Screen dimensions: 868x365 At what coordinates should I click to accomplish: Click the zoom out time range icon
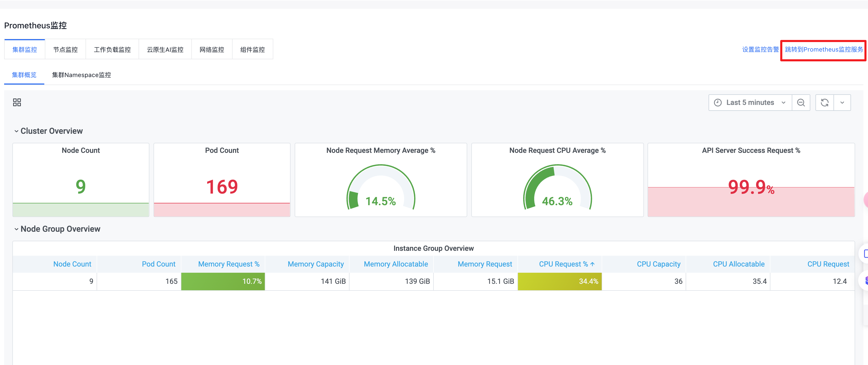coord(801,103)
